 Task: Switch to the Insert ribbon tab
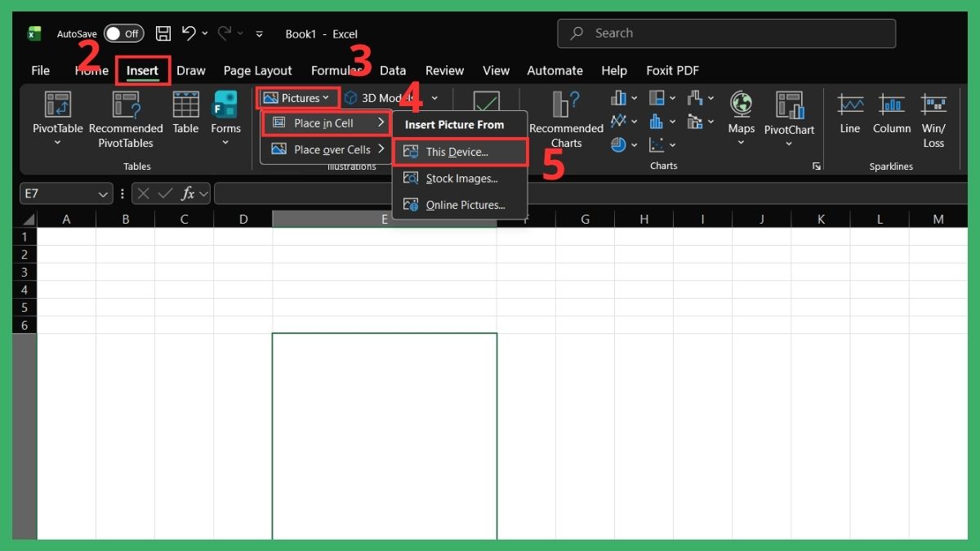(143, 70)
